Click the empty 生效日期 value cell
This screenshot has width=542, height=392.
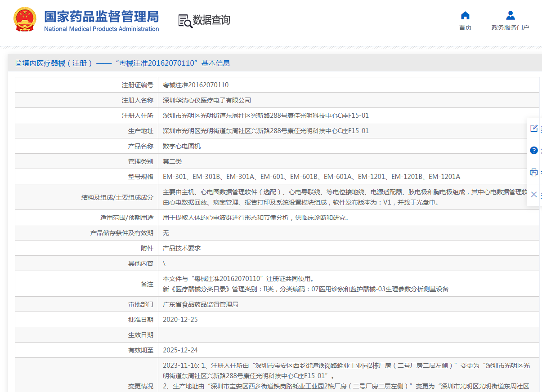[x=349, y=335]
